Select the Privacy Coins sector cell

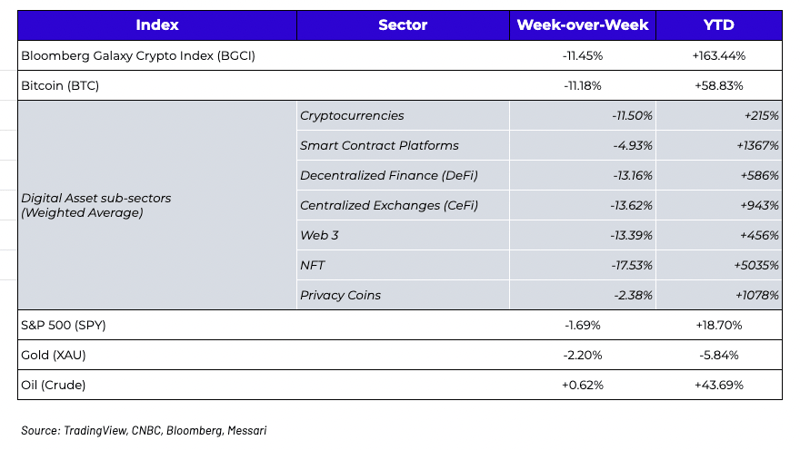pos(340,295)
